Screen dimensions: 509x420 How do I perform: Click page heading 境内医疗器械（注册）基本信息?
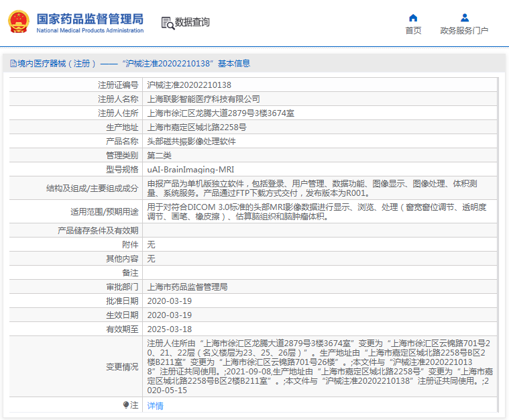tap(130, 63)
